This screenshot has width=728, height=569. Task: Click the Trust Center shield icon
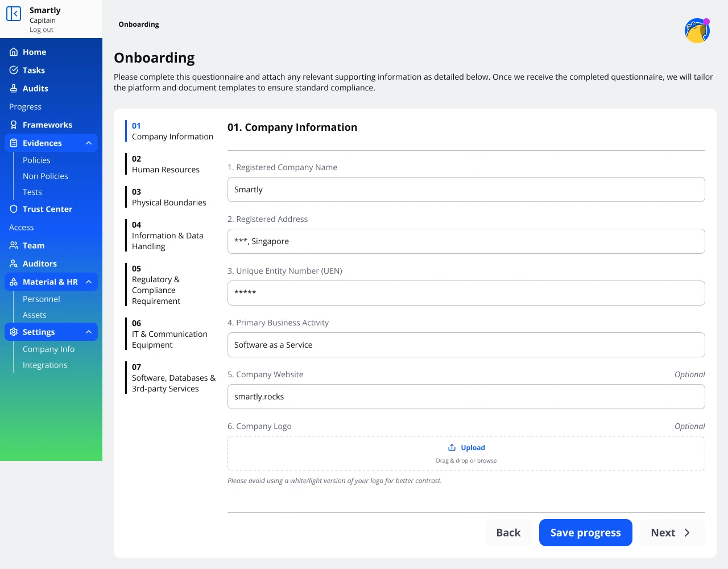coord(14,209)
